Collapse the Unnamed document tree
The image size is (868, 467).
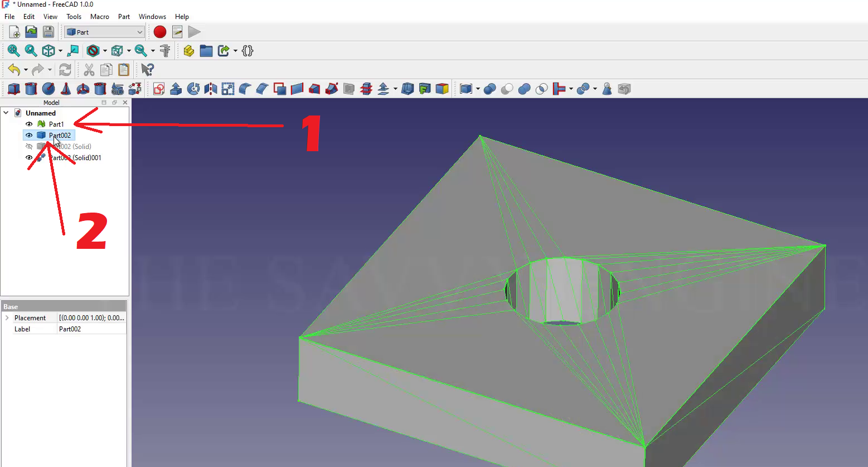6,113
